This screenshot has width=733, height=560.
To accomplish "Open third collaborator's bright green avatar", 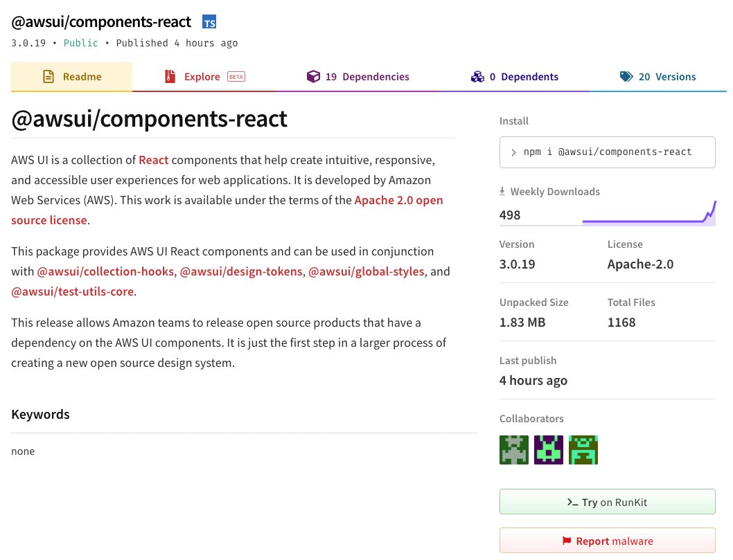I will pyautogui.click(x=583, y=450).
